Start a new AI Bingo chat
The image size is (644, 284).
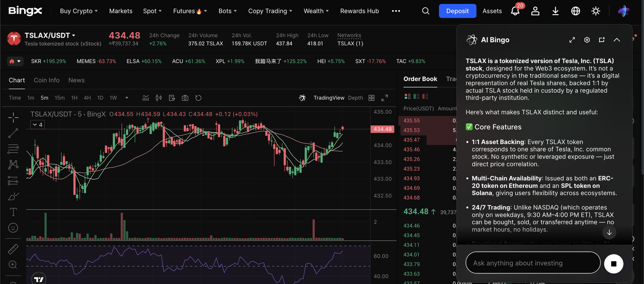(x=602, y=40)
